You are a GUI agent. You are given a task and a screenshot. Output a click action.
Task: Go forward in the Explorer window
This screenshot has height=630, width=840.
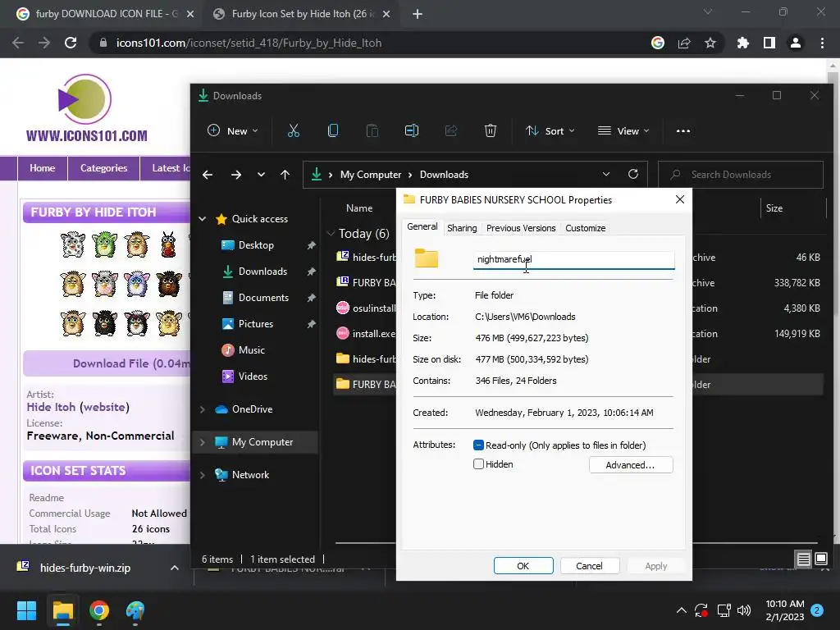click(x=235, y=175)
